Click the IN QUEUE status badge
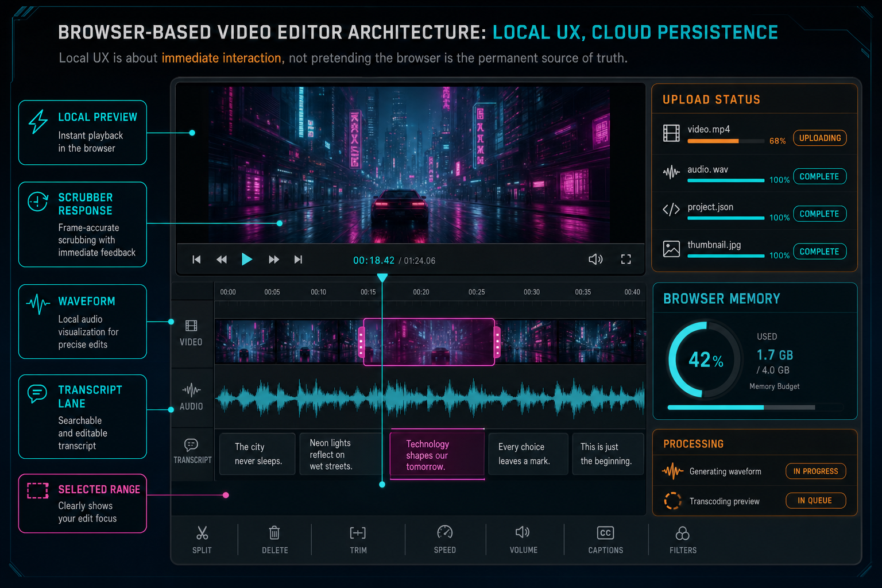Image resolution: width=882 pixels, height=588 pixels. click(x=815, y=501)
